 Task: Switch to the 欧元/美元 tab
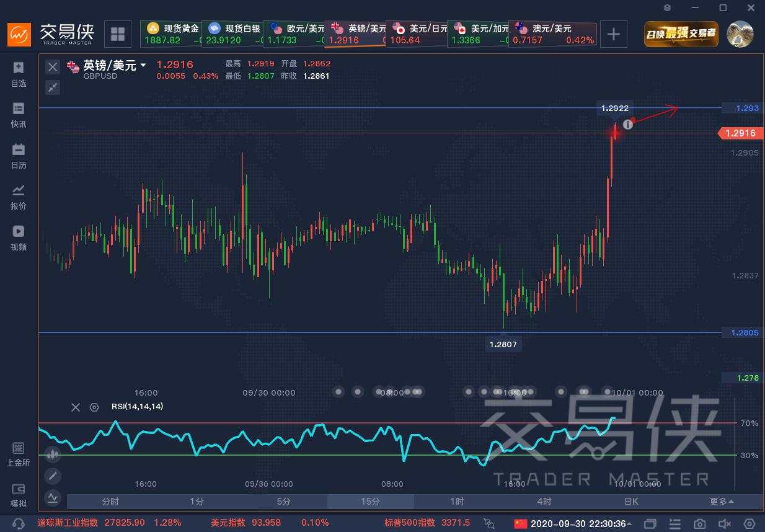click(x=294, y=34)
